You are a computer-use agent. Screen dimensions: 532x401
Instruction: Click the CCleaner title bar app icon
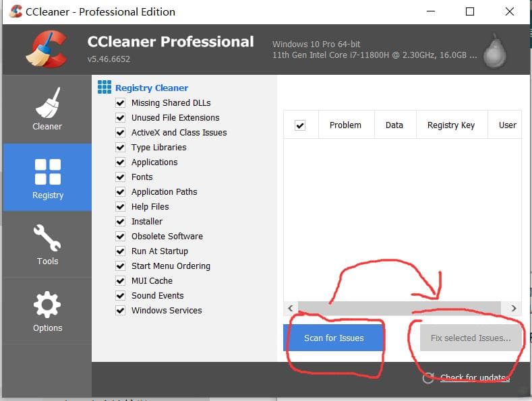16,11
